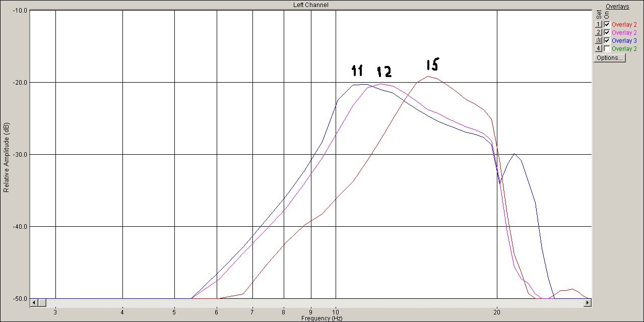The width and height of the screenshot is (644, 322).
Task: Click the horizontal scrollbar right arrow
Action: [587, 302]
